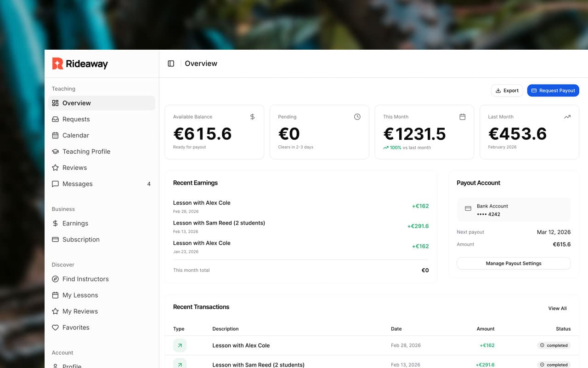
Task: Click the calendar icon on This Month card
Action: click(462, 116)
